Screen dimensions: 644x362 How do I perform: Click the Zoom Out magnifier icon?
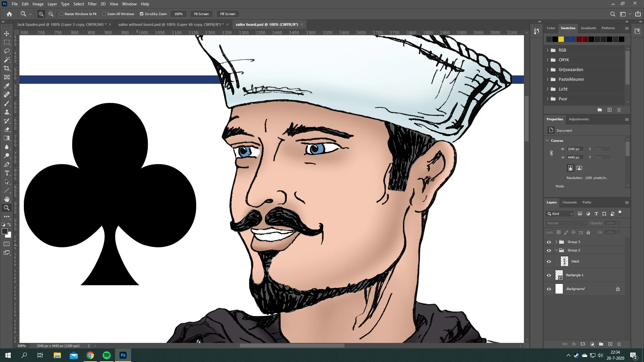(51, 14)
